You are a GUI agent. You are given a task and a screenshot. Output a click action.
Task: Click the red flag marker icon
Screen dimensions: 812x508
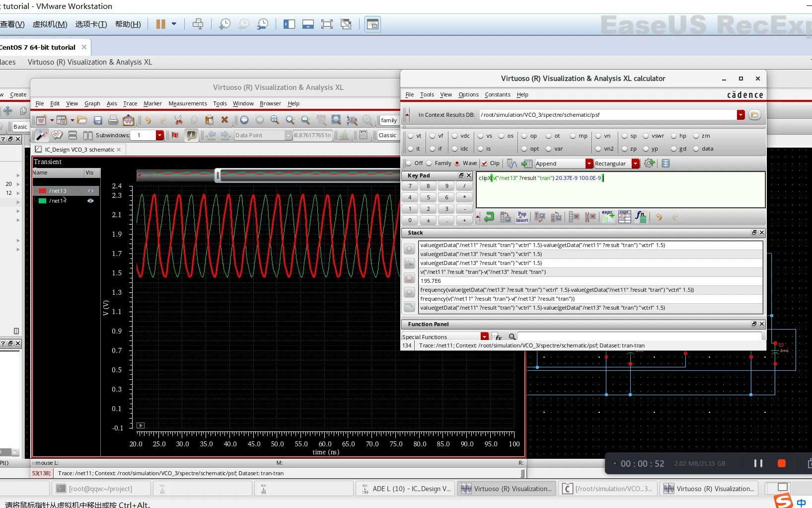[x=175, y=135]
